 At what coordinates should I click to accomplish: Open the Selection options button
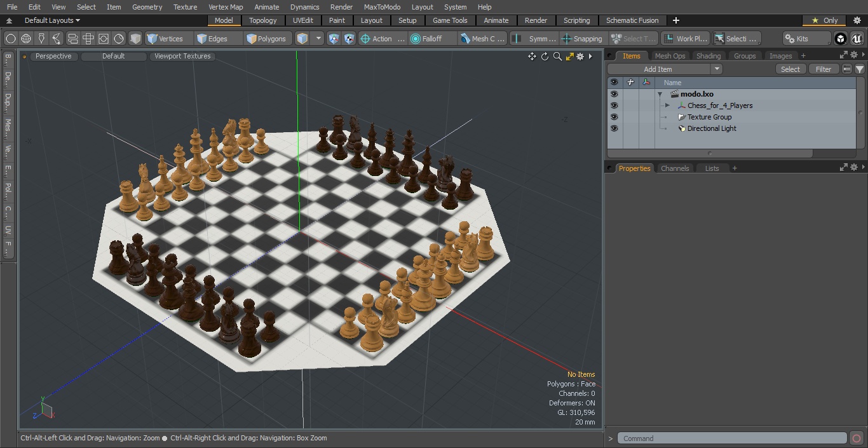(736, 39)
